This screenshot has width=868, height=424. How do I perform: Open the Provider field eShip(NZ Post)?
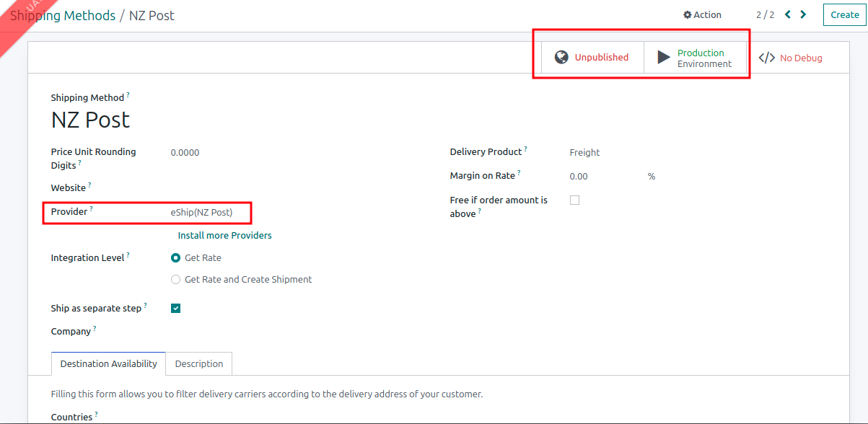coord(201,212)
